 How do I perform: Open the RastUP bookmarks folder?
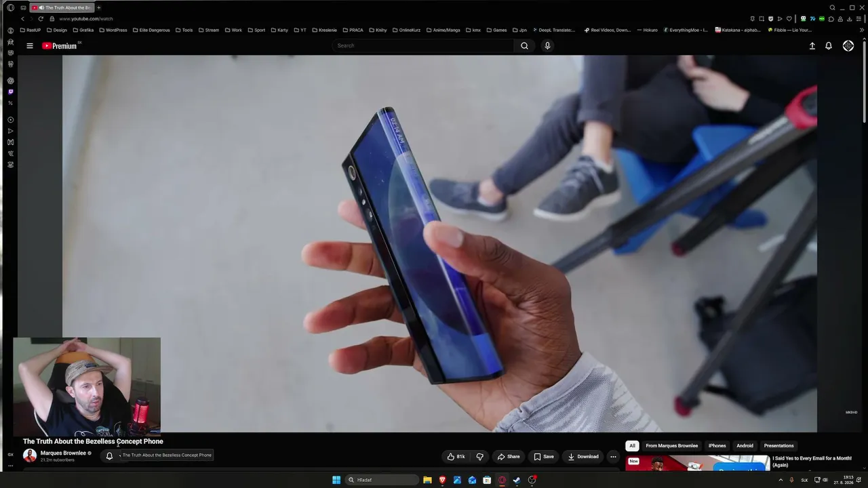pyautogui.click(x=31, y=30)
